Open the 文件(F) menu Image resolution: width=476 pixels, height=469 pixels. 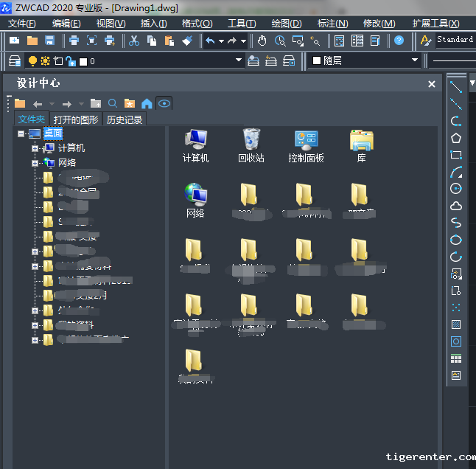pos(21,24)
